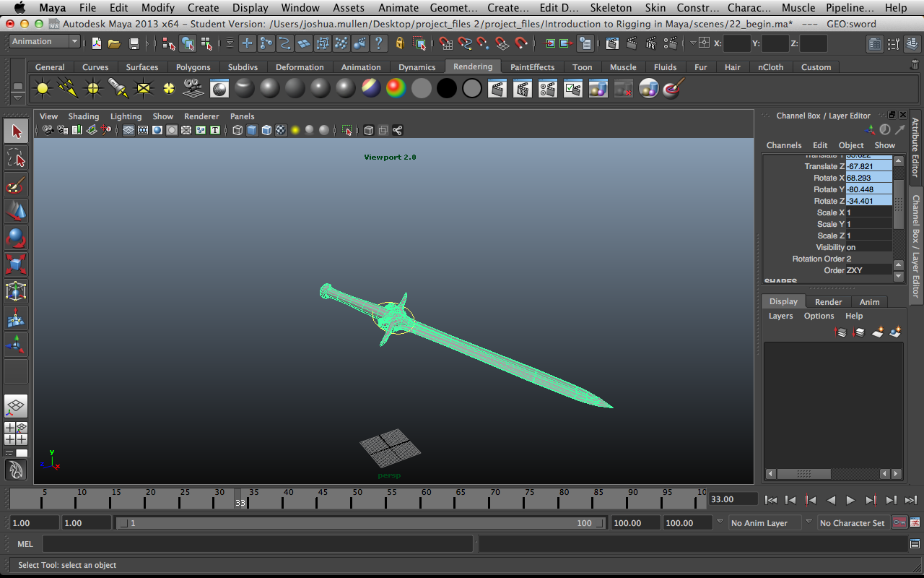Select the Lasso tool in the toolbox

coord(16,158)
